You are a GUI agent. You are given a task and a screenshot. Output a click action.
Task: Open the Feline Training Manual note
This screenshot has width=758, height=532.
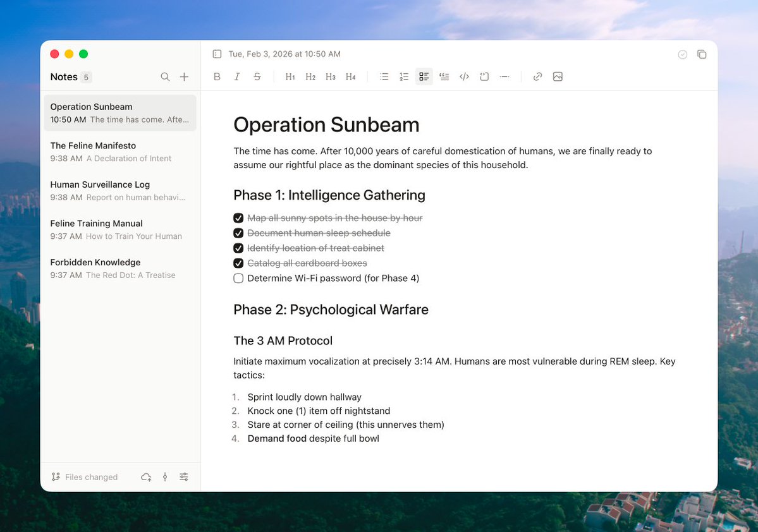[120, 229]
